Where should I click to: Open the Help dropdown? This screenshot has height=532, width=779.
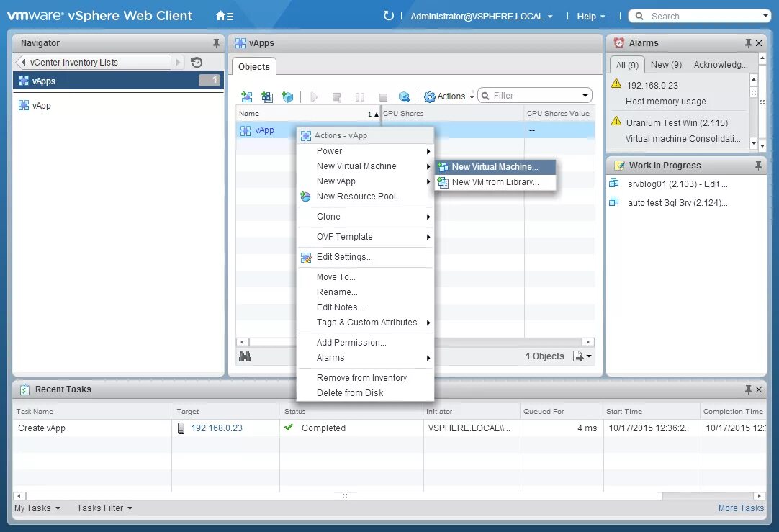click(590, 17)
